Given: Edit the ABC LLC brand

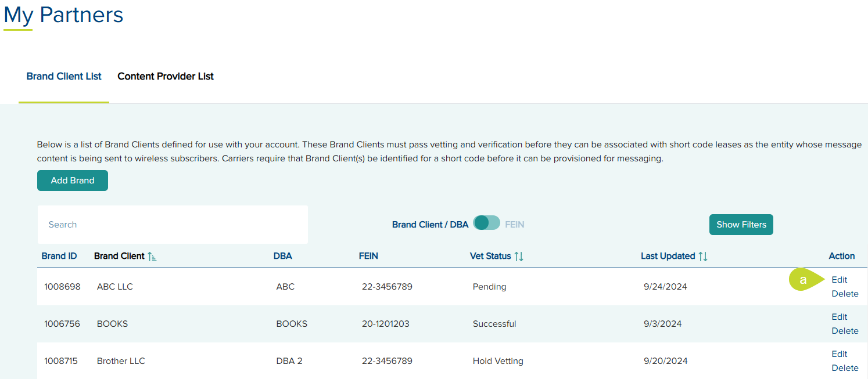Looking at the screenshot, I should (x=839, y=280).
